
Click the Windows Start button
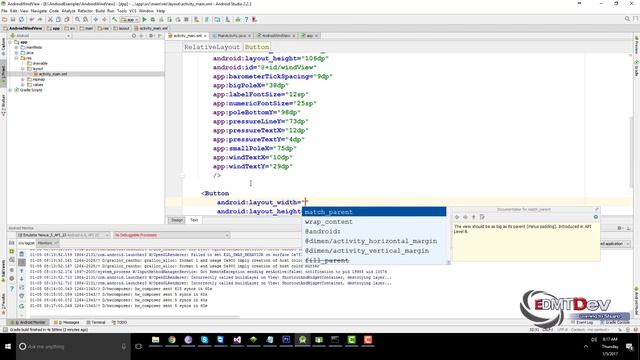point(8,347)
